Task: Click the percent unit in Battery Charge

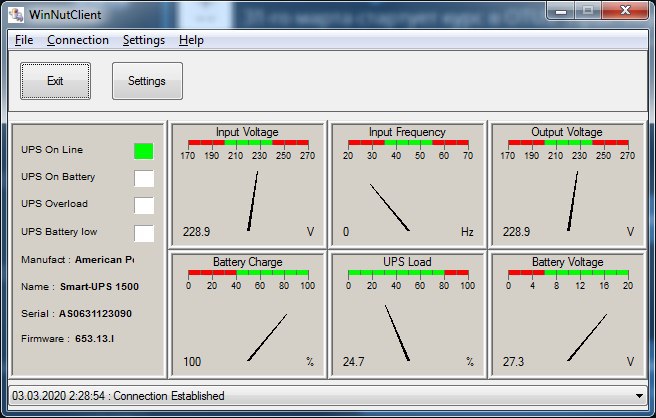Action: point(310,362)
